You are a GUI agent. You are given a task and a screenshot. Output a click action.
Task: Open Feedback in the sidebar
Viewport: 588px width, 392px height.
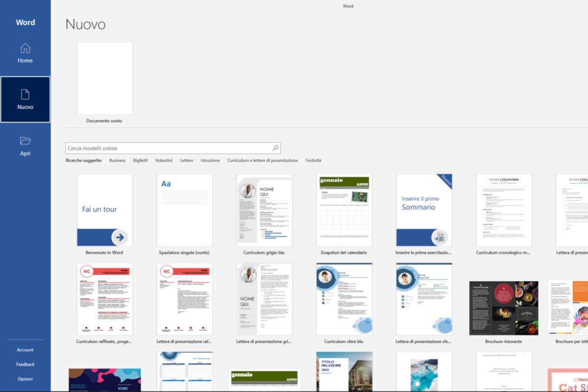pos(25,364)
